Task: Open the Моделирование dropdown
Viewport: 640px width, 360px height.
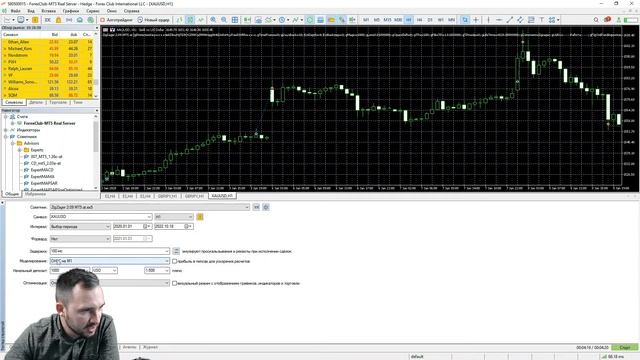Action: (109, 261)
